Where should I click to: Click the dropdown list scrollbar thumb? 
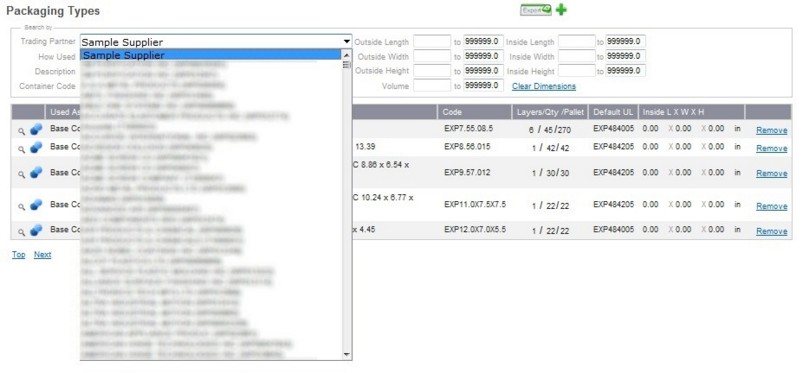click(346, 65)
